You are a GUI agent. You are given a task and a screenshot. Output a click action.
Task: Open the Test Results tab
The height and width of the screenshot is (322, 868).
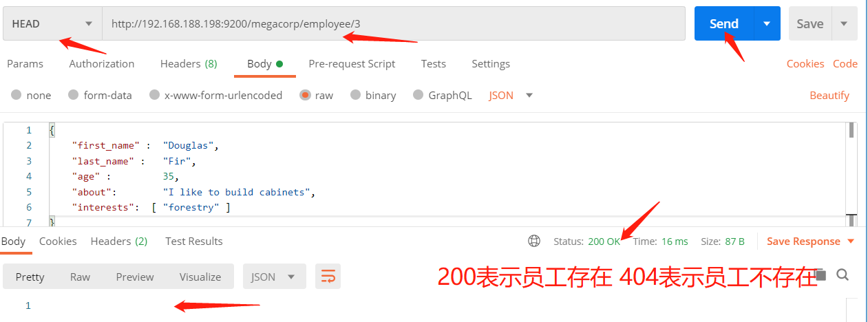194,241
